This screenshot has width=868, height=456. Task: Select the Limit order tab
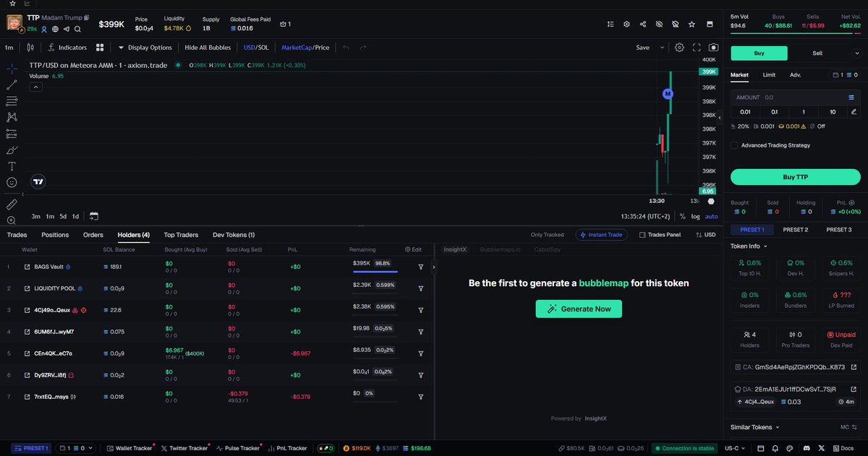click(769, 74)
